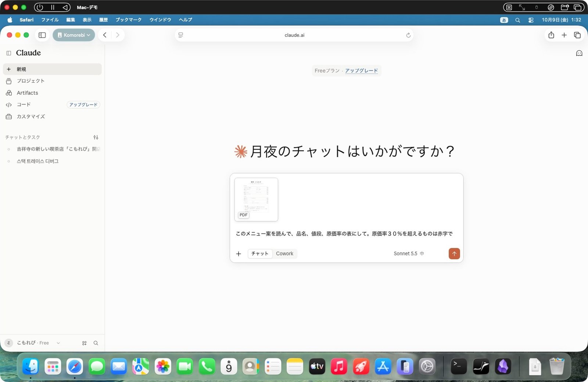Open the incognito ghost chat icon
Viewport: 588px width, 382px height.
(x=579, y=53)
